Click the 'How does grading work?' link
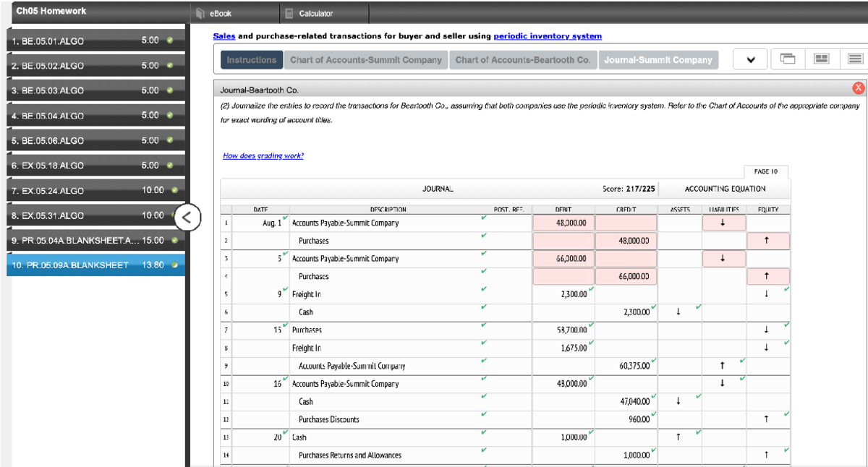 point(263,155)
